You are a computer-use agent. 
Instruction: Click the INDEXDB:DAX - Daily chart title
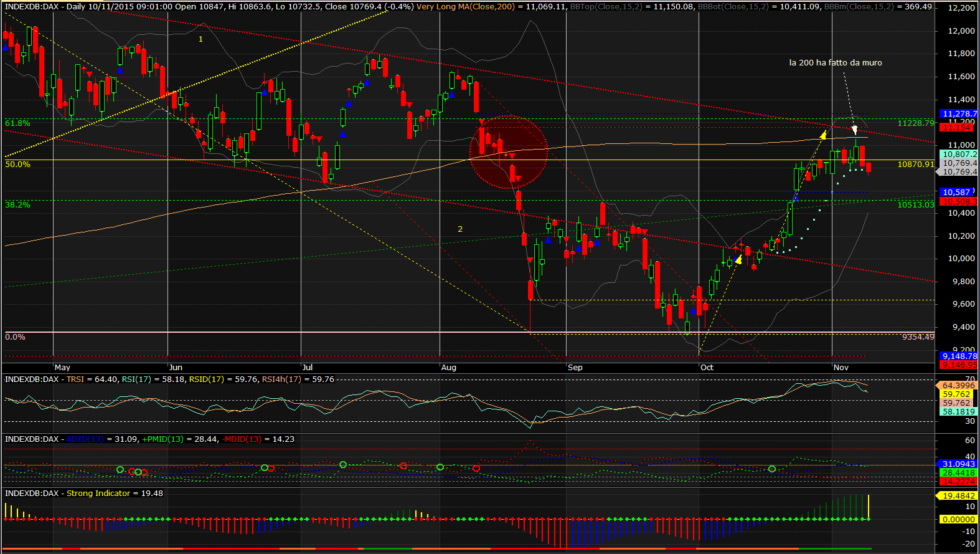[x=45, y=6]
